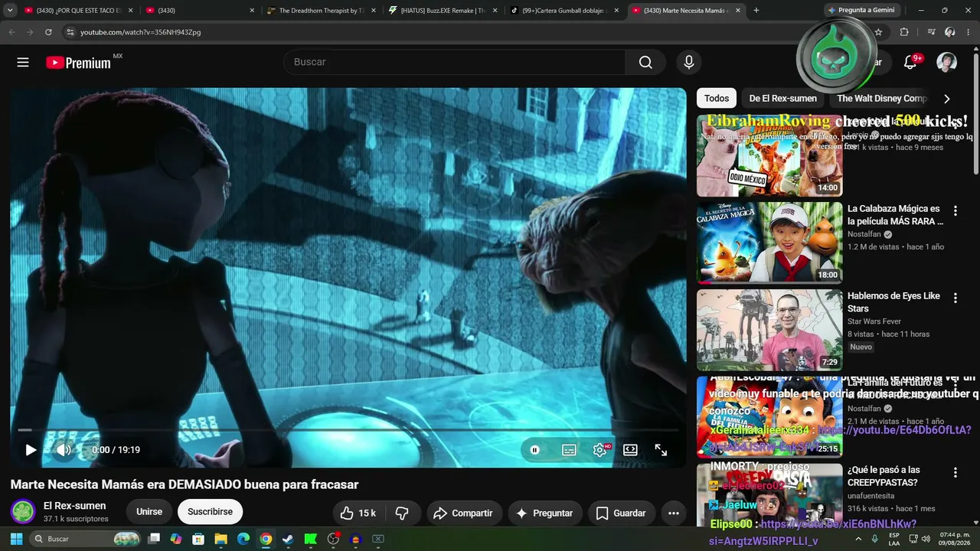Switch to the Cartera Gumball TikTok tab
The image size is (980, 551).
click(x=563, y=11)
